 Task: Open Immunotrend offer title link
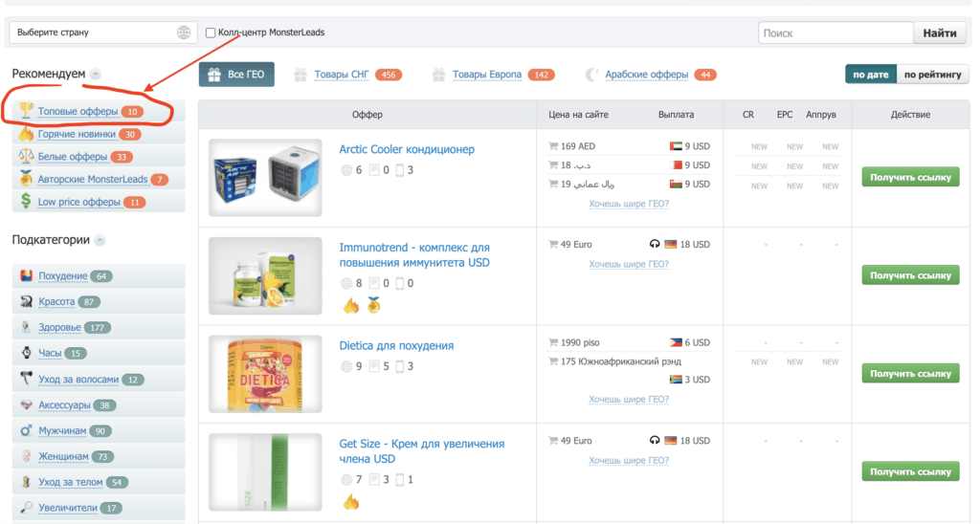414,254
